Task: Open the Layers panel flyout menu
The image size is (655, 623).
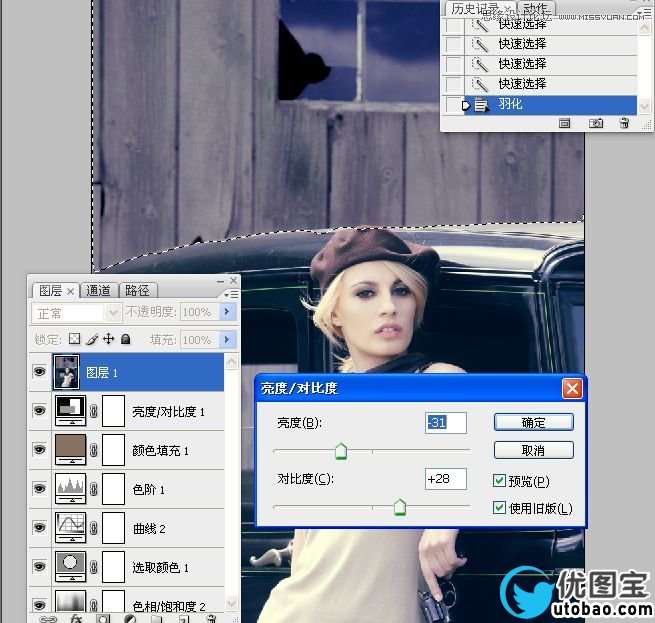Action: [x=231, y=295]
